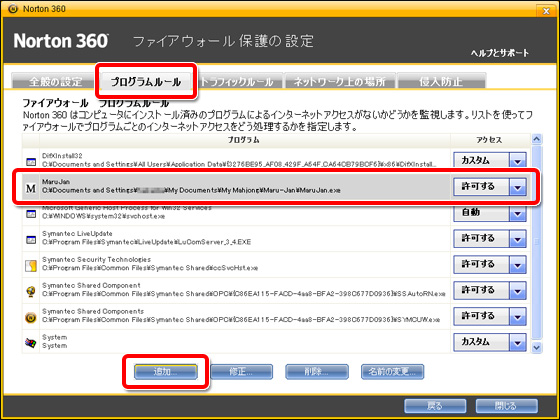Click the MaruJan M program icon
The height and width of the screenshot is (420, 560).
pos(31,188)
